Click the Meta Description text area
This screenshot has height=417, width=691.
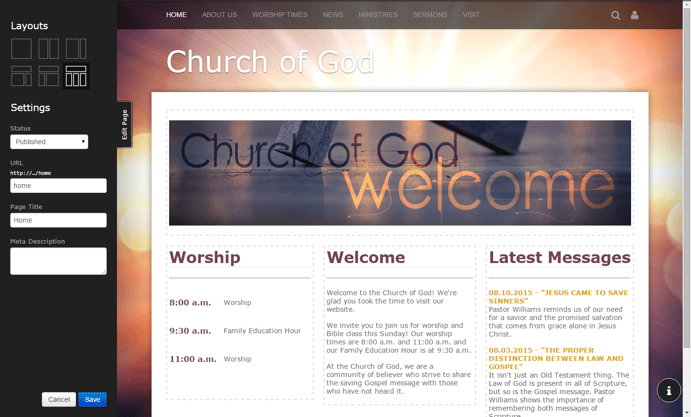point(58,261)
